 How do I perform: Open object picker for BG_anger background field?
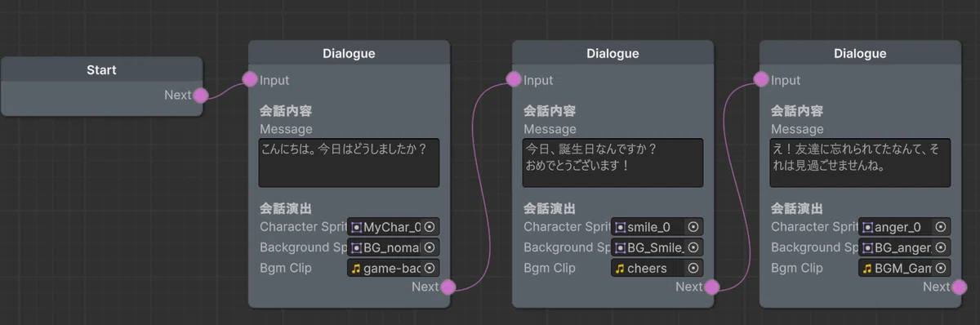[x=941, y=247]
